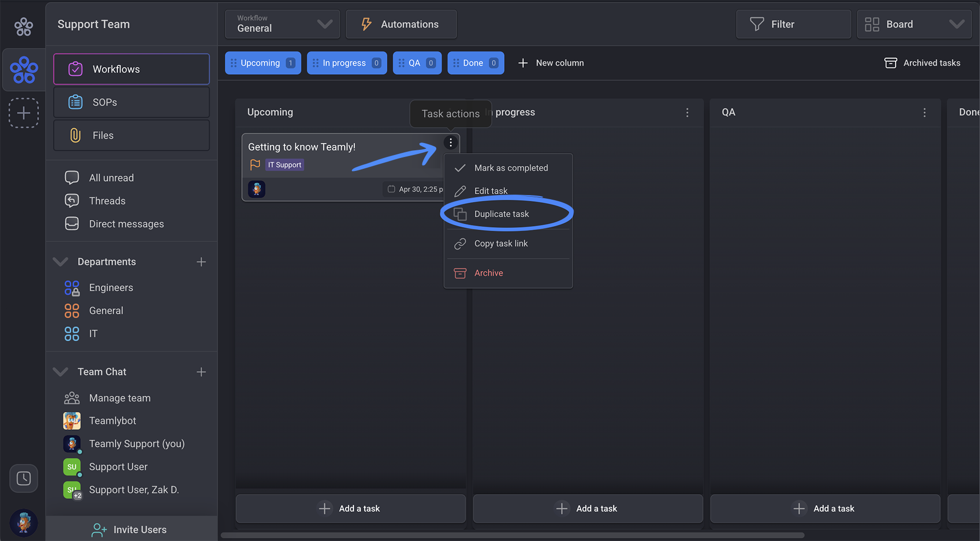Open the Filter control
This screenshot has width=980, height=541.
tap(793, 24)
